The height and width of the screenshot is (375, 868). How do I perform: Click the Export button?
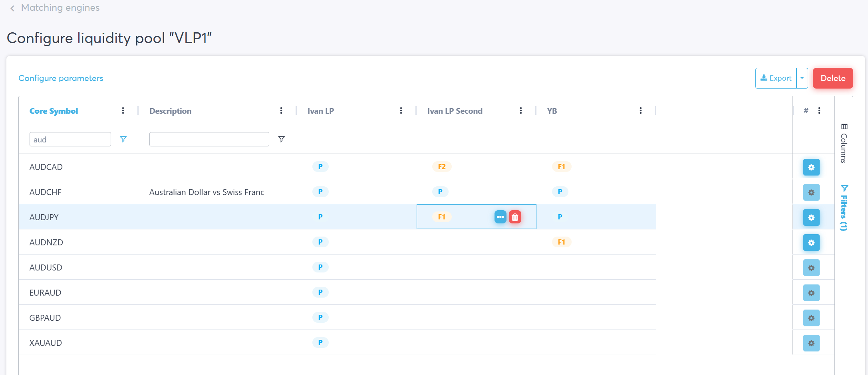(x=776, y=78)
